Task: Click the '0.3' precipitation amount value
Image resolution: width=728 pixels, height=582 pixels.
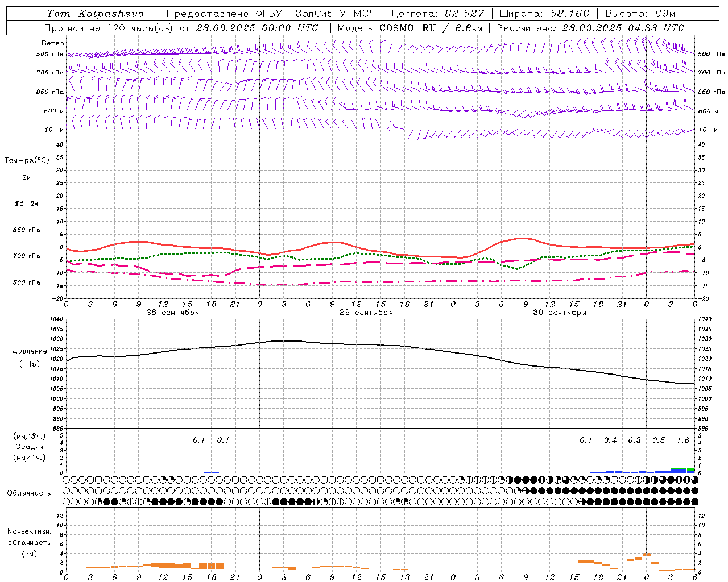Action: (634, 440)
